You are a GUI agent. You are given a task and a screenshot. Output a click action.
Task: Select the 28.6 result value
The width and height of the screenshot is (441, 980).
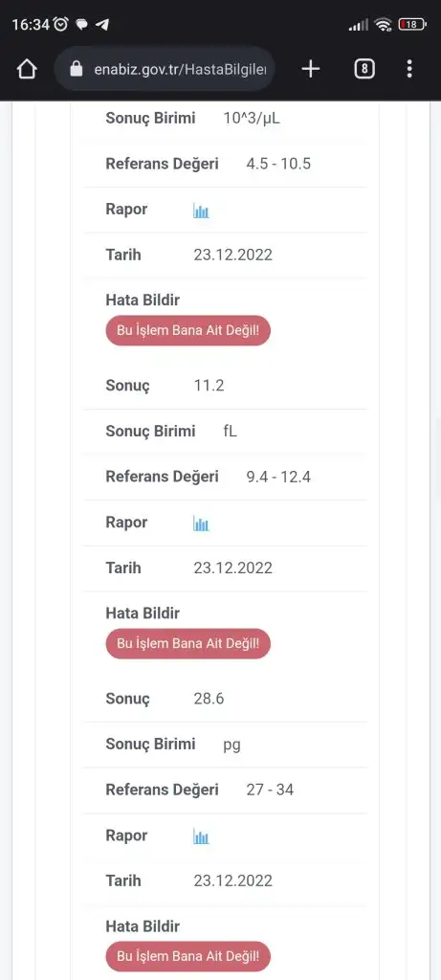click(209, 699)
